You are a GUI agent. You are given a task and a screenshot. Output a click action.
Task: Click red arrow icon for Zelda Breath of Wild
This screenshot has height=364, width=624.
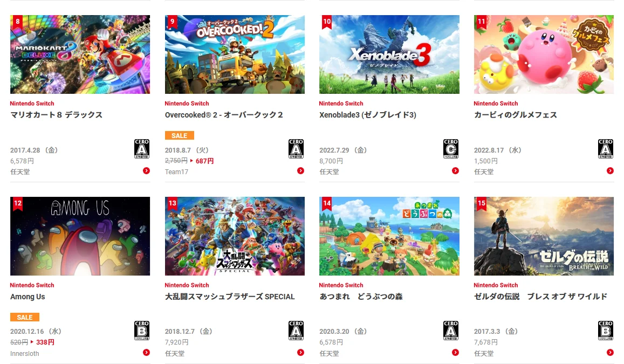[610, 353]
